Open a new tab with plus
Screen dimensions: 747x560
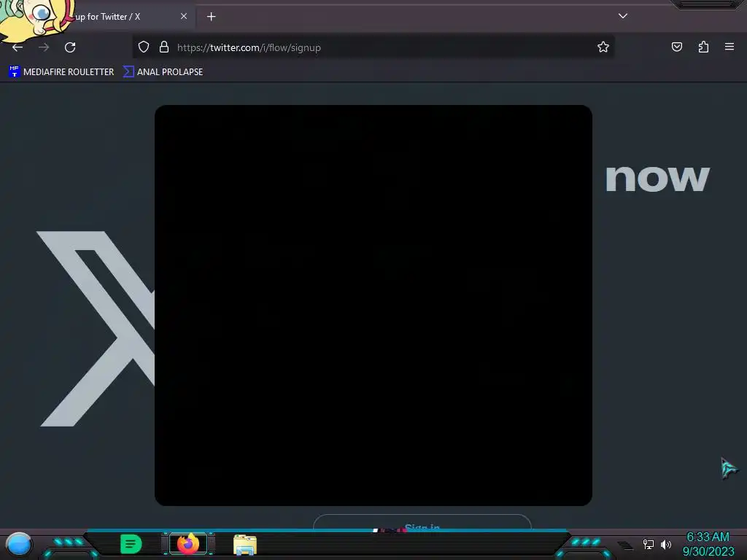[211, 17]
